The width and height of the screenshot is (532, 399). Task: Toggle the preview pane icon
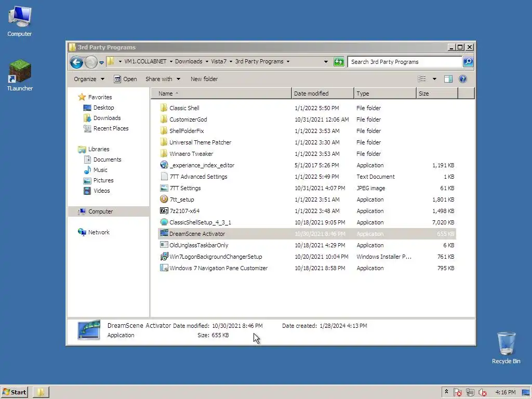coord(448,79)
